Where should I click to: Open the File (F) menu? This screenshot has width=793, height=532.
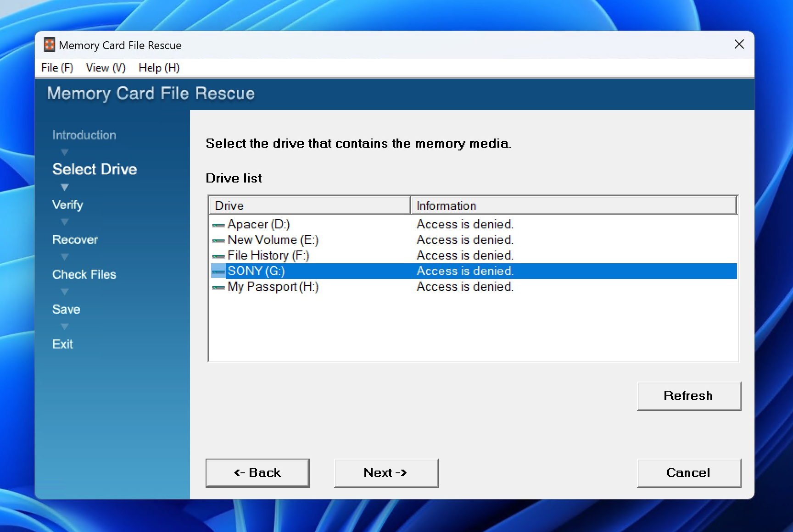coord(57,68)
